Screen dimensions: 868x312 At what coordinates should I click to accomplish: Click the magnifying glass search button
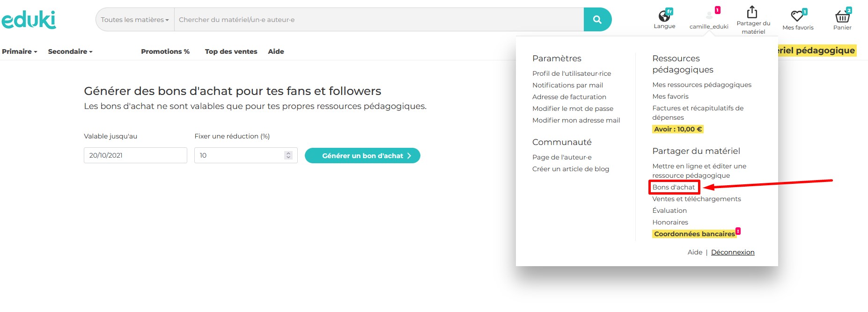tap(597, 20)
